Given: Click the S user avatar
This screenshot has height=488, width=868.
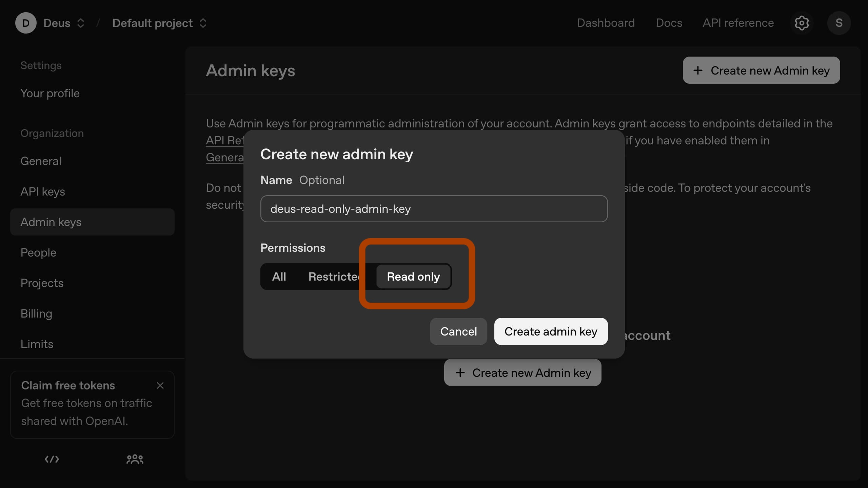Looking at the screenshot, I should tap(839, 23).
